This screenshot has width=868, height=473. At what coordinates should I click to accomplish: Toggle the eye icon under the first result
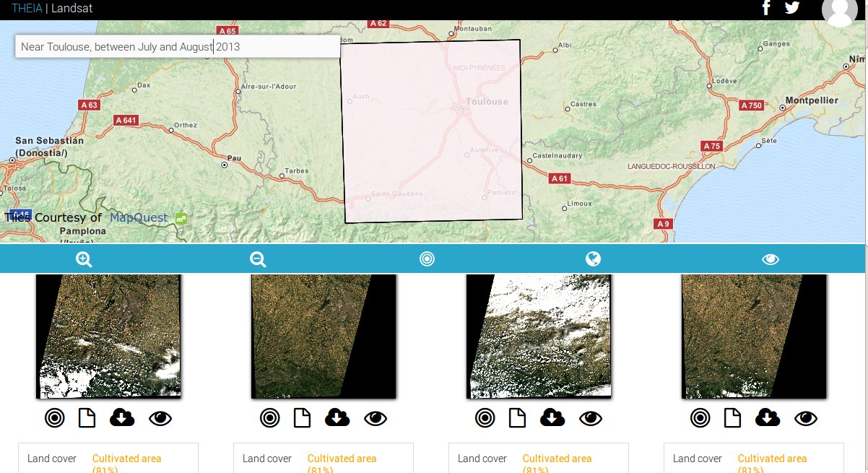click(160, 418)
